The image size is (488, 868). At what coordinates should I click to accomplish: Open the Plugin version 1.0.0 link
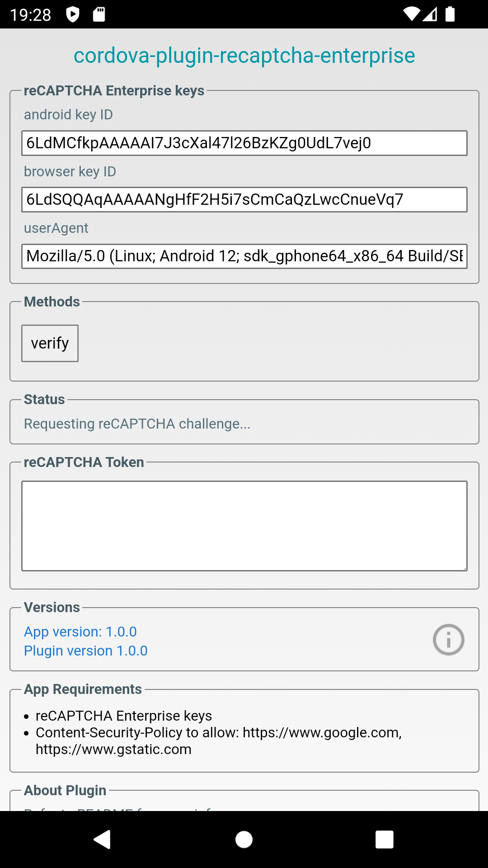(86, 651)
